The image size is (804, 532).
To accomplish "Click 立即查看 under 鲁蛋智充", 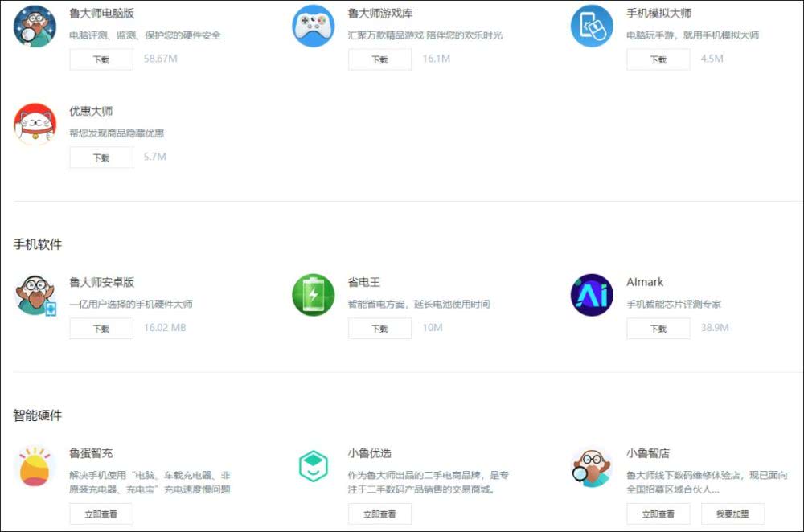I will (101, 514).
